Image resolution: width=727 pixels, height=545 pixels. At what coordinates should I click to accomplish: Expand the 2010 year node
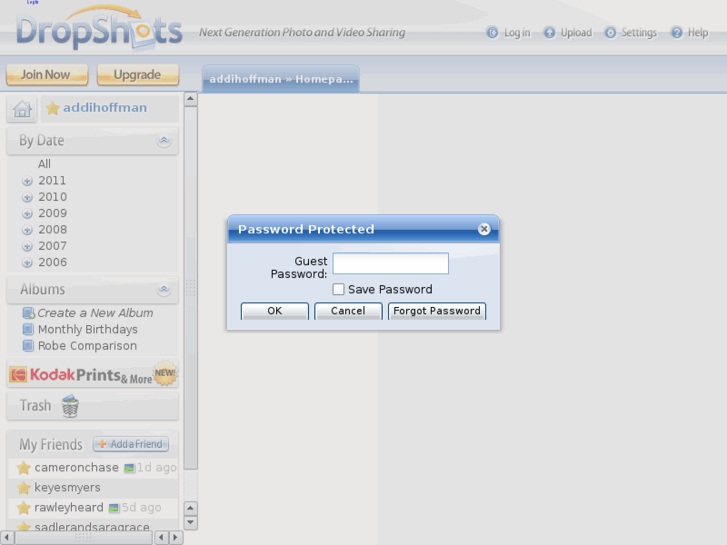(x=27, y=197)
